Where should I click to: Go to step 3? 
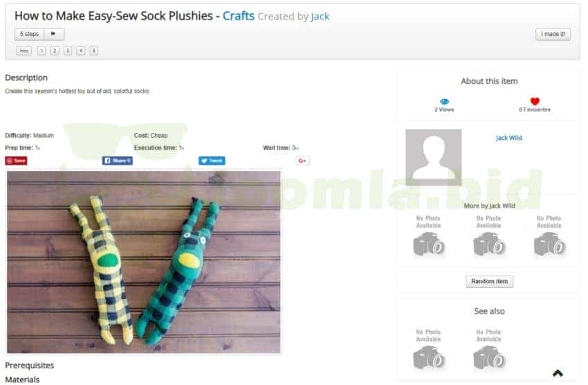point(68,51)
